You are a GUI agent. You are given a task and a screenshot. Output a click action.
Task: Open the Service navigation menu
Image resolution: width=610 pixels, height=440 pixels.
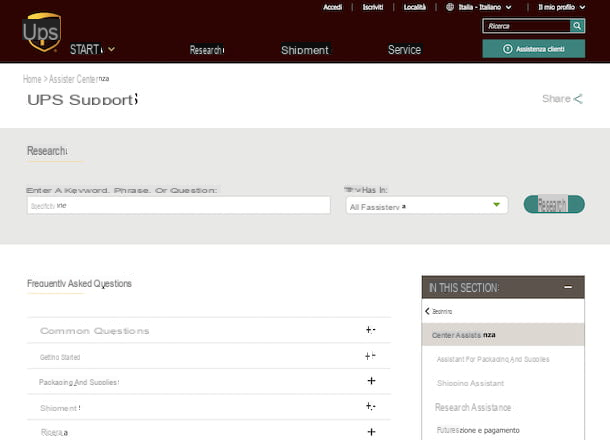tap(404, 50)
